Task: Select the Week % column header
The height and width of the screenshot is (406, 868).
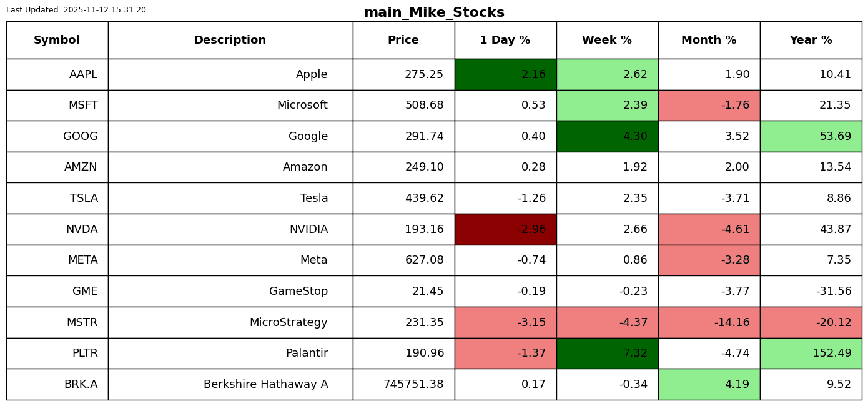Action: (x=607, y=40)
